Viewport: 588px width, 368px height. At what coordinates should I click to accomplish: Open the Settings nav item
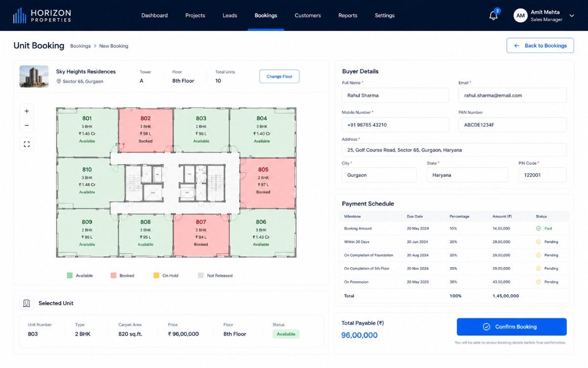[385, 16]
